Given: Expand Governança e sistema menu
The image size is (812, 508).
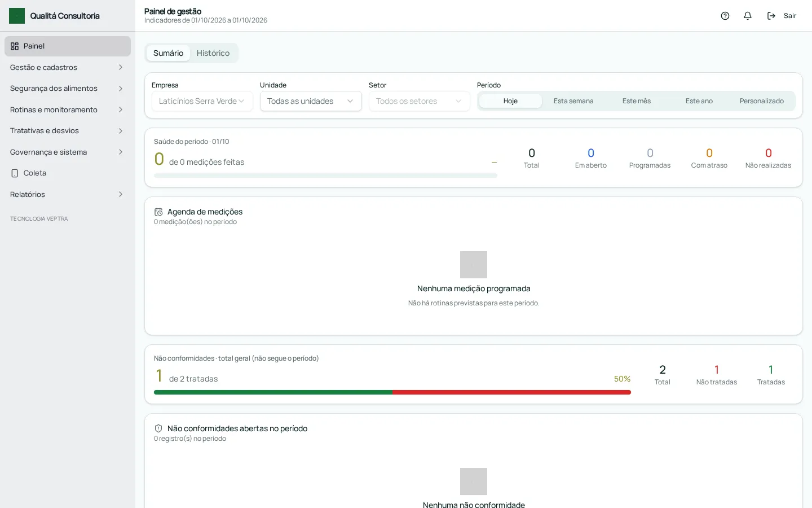Looking at the screenshot, I should [68, 152].
